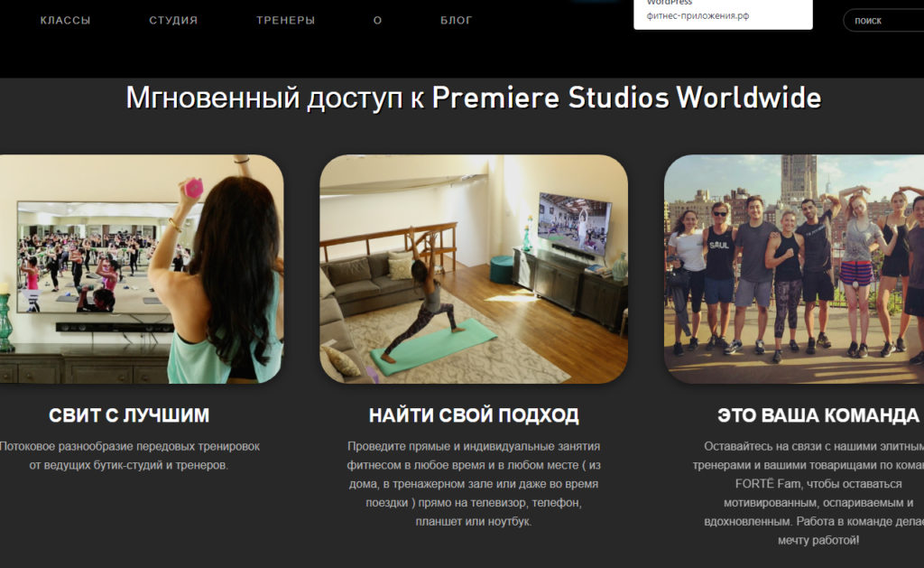Click the heading ЭТО ВАША КОМАНДА
This screenshot has height=568, width=924.
coord(818,415)
